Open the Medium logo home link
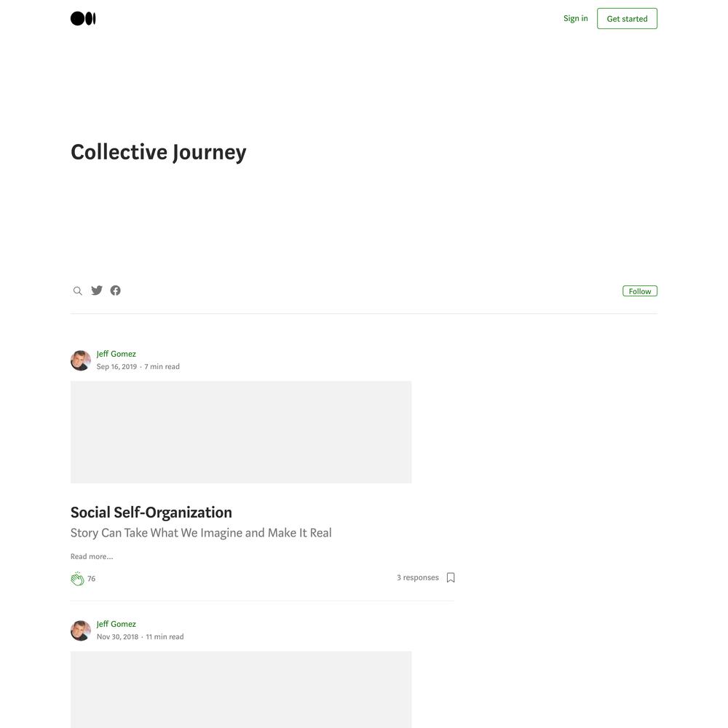This screenshot has width=728, height=728. 83,19
